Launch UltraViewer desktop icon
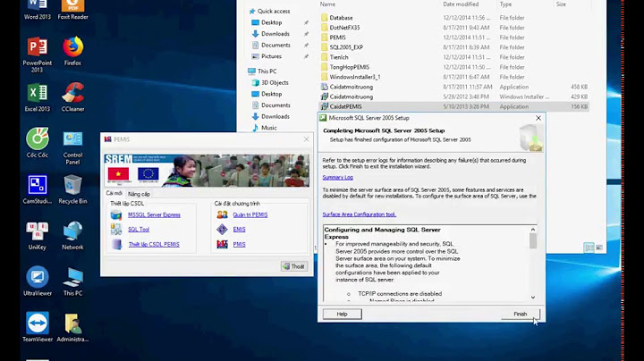The image size is (644, 361). 37,281
